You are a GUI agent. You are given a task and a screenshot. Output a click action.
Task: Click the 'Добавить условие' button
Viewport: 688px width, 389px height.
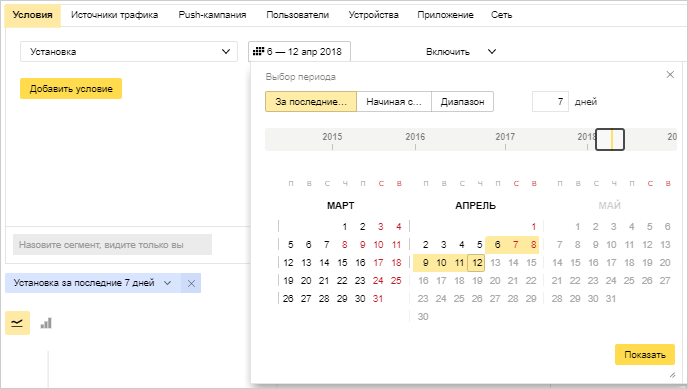coord(71,89)
